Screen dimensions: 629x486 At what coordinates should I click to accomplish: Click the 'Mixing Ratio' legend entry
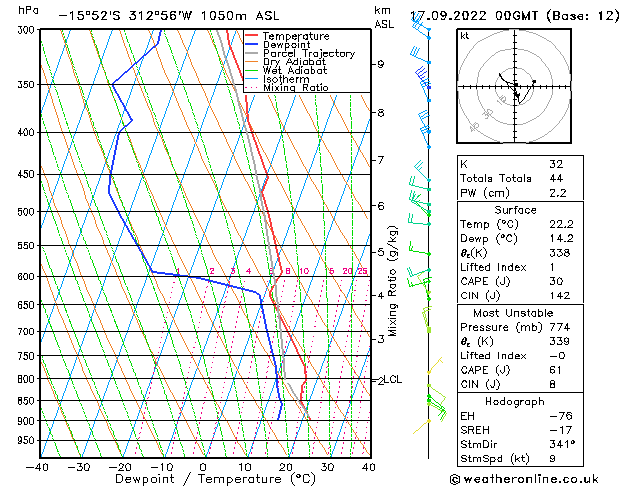pos(296,88)
